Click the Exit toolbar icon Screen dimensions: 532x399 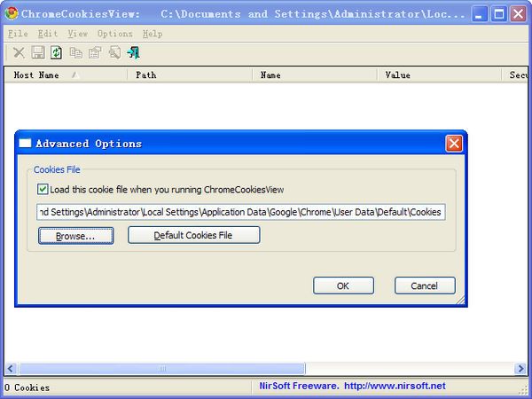click(x=134, y=53)
